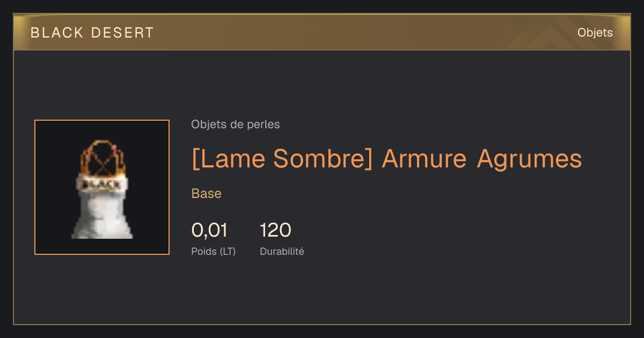Click the Durabilité label

pyautogui.click(x=282, y=251)
